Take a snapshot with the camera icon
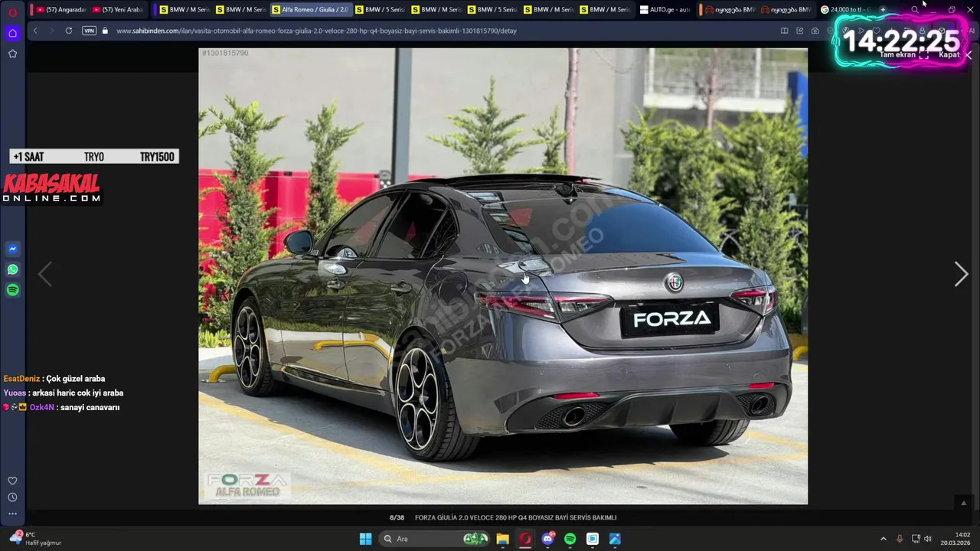The image size is (980, 551). click(815, 31)
